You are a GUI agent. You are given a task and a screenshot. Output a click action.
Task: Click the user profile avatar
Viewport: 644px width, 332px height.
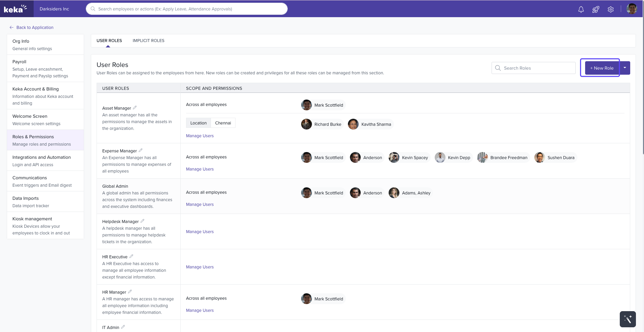632,9
